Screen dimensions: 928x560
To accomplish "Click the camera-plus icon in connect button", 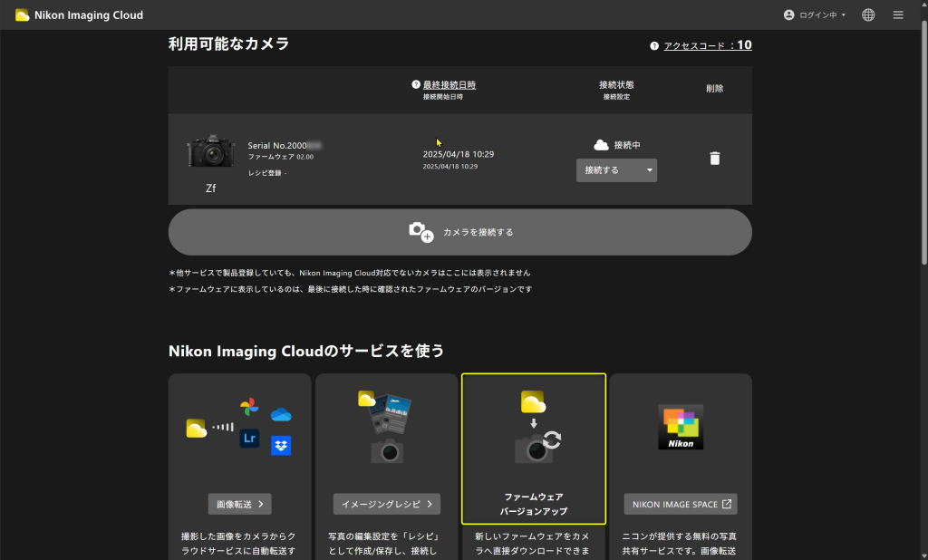I will (x=420, y=232).
